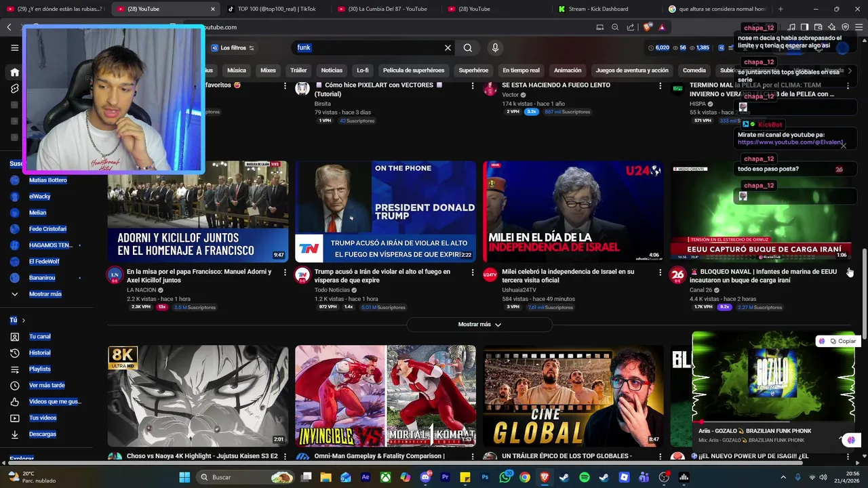Select the Noticias category chip
The image size is (868, 488).
coord(332,70)
